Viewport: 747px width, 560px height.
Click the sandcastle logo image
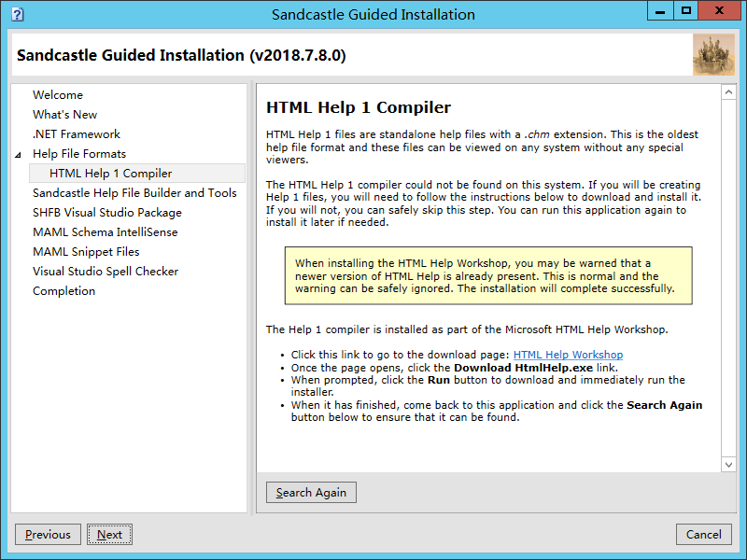tap(713, 55)
